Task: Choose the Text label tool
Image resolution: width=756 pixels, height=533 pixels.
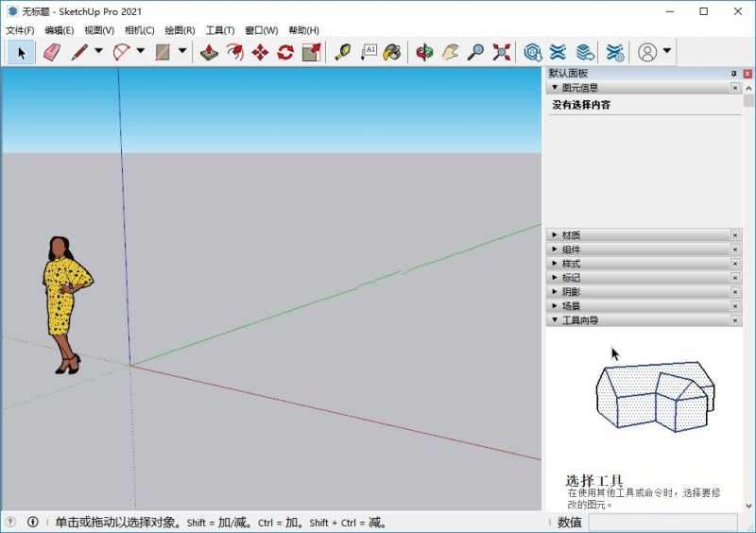Action: pyautogui.click(x=369, y=52)
